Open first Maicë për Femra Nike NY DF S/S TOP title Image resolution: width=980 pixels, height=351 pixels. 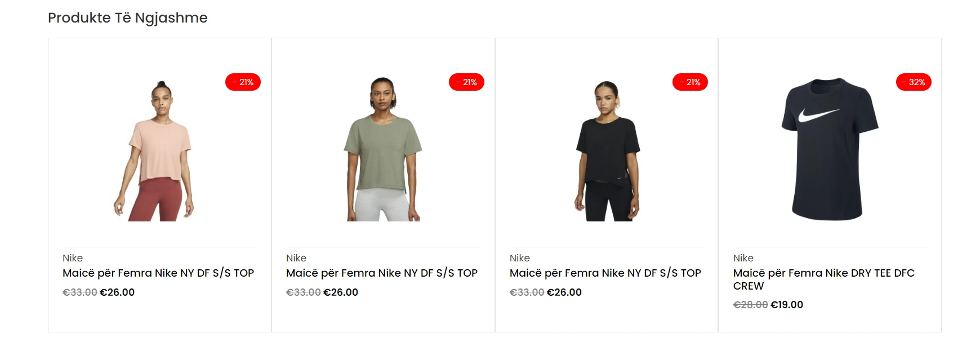click(x=158, y=273)
